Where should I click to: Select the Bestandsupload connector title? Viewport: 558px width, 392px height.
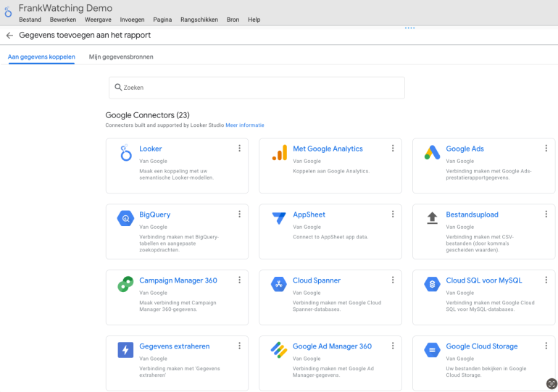click(x=472, y=214)
